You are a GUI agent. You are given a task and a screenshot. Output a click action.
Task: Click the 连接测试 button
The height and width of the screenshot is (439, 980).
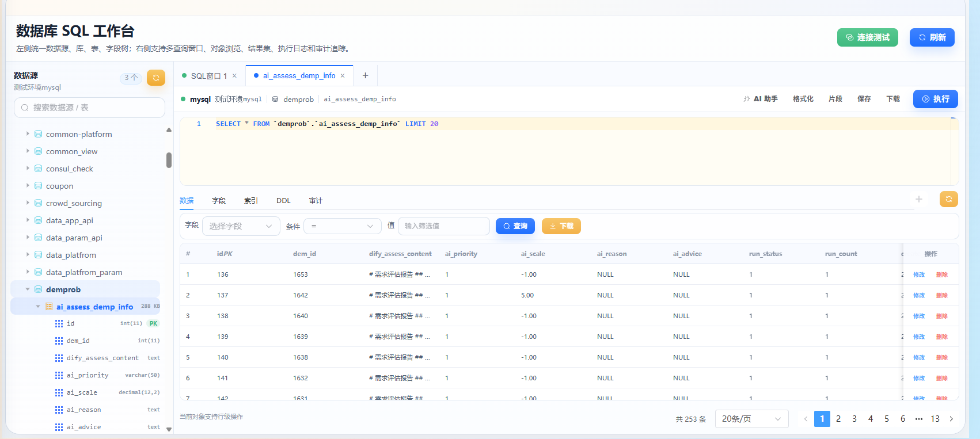point(868,37)
